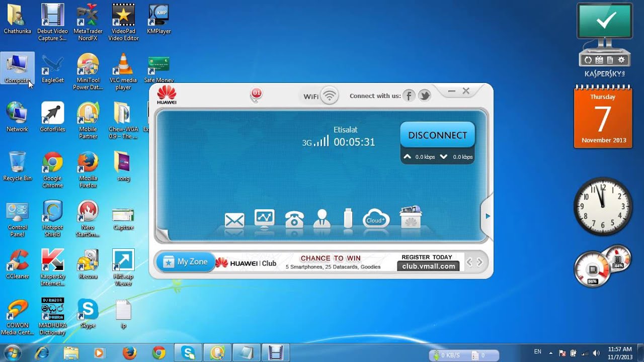
Task: Open the statistics monitor icon
Action: click(265, 219)
